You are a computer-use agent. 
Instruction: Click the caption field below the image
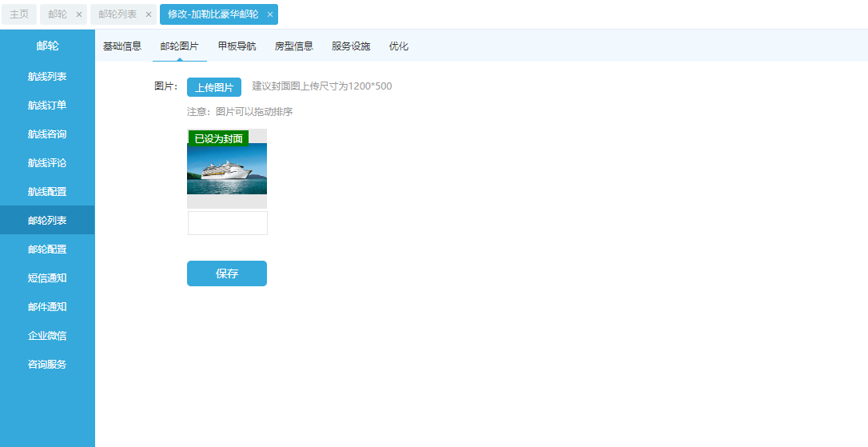[x=227, y=223]
